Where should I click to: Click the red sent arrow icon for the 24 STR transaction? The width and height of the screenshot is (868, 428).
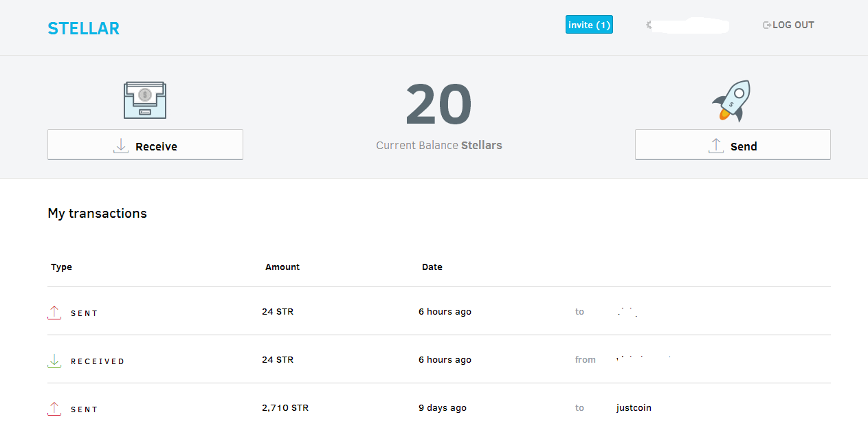[x=54, y=313]
